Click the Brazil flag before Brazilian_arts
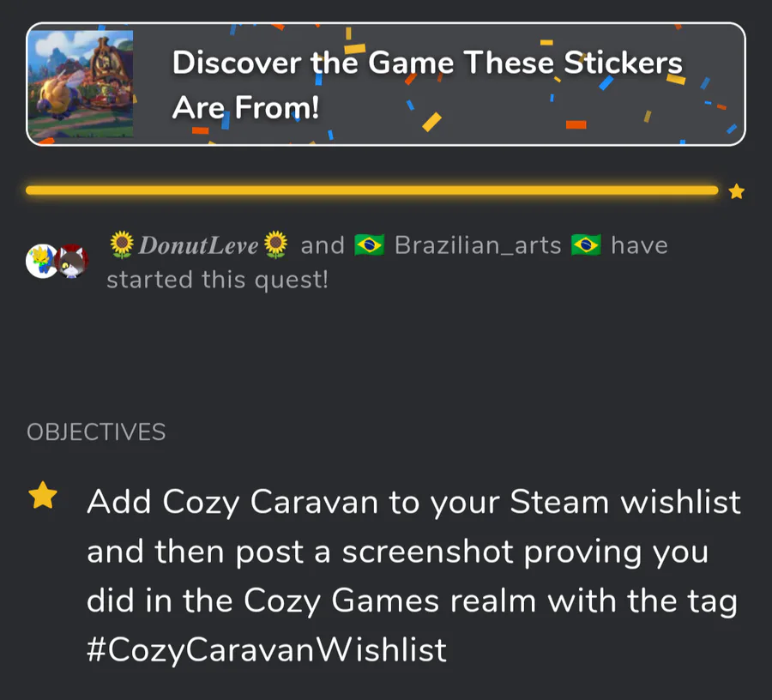The height and width of the screenshot is (700, 772). pos(369,245)
